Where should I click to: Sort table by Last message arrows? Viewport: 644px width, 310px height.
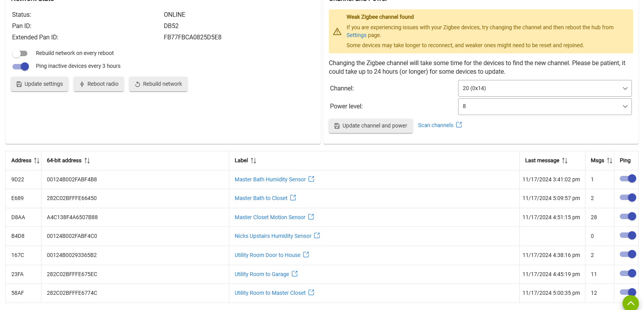[565, 161]
